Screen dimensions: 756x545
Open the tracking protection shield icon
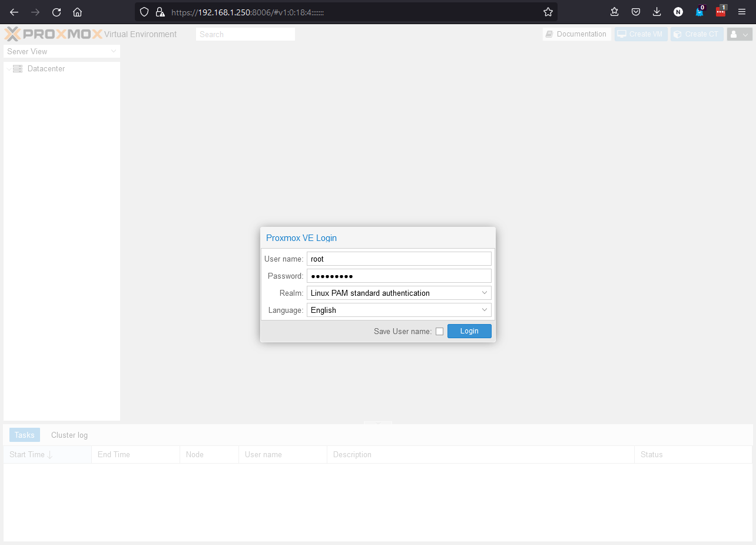(144, 12)
